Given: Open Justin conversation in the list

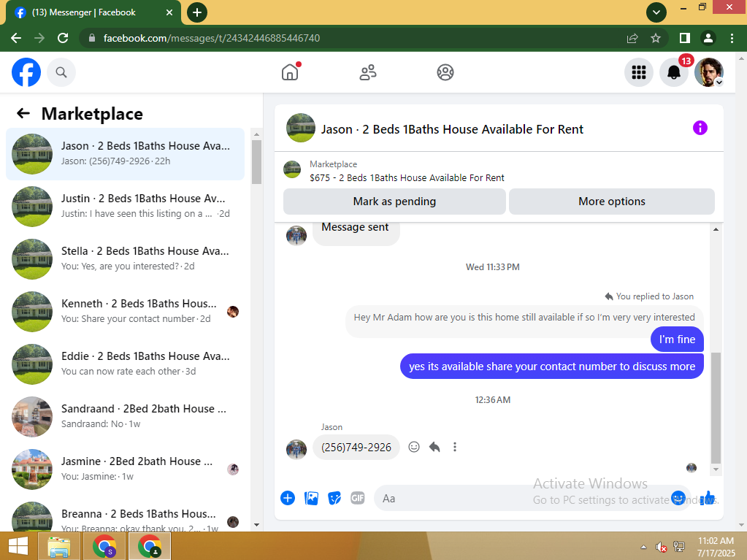Looking at the screenshot, I should tap(126, 206).
